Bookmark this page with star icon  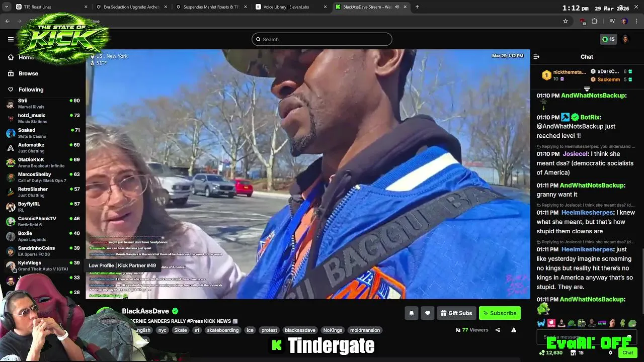pos(566,21)
